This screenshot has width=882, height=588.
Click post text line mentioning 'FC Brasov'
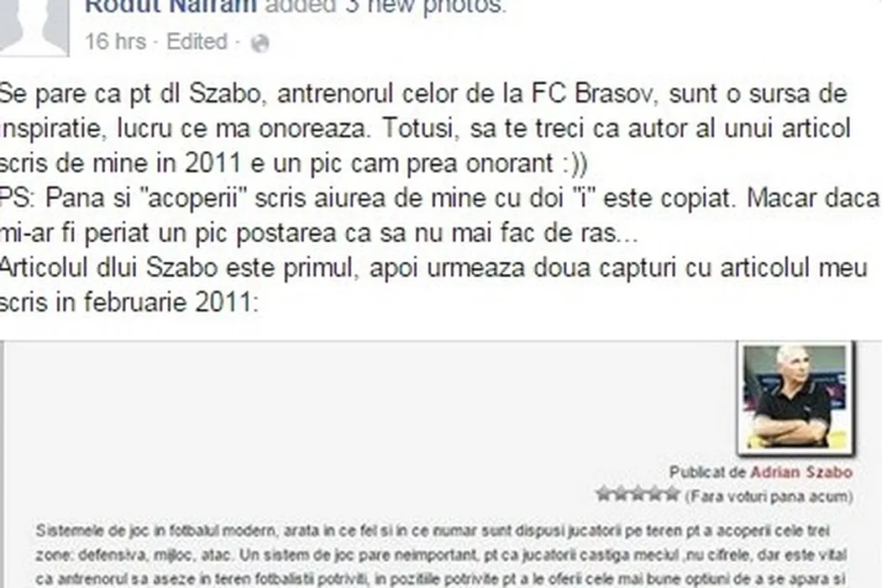423,94
